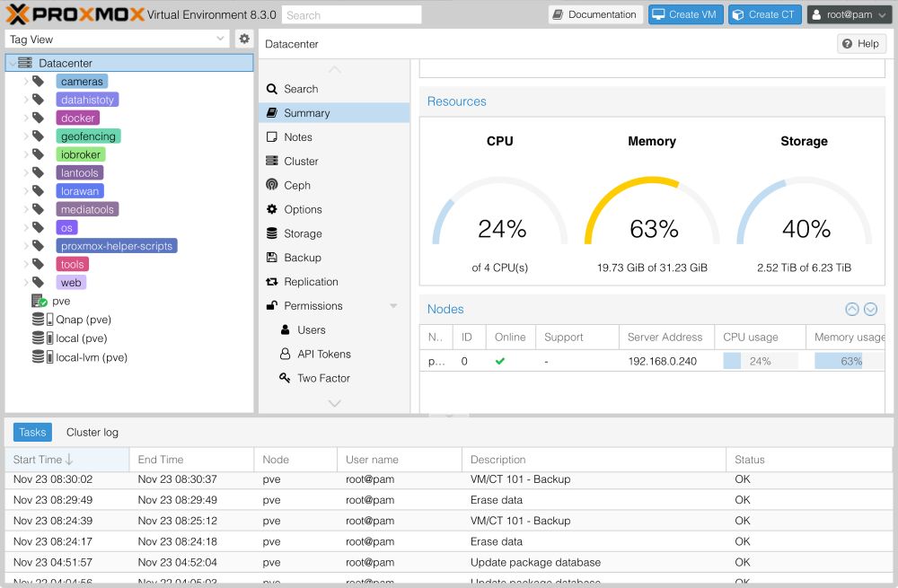This screenshot has width=898, height=588.
Task: Click the Ceph icon in side menu
Action: click(x=272, y=185)
